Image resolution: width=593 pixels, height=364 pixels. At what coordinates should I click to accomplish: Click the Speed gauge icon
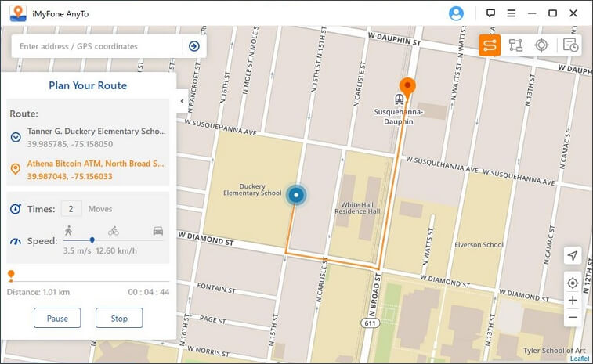click(x=16, y=241)
